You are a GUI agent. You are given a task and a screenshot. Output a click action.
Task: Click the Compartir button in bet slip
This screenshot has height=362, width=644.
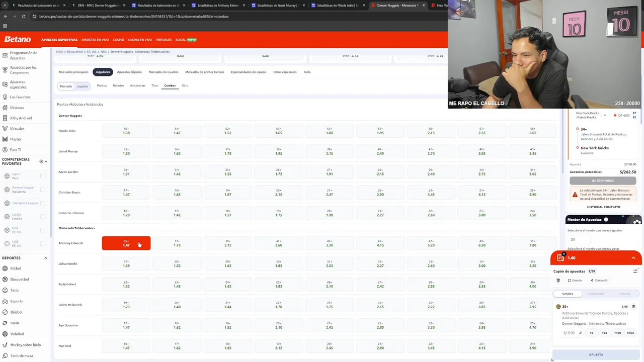(x=599, y=281)
